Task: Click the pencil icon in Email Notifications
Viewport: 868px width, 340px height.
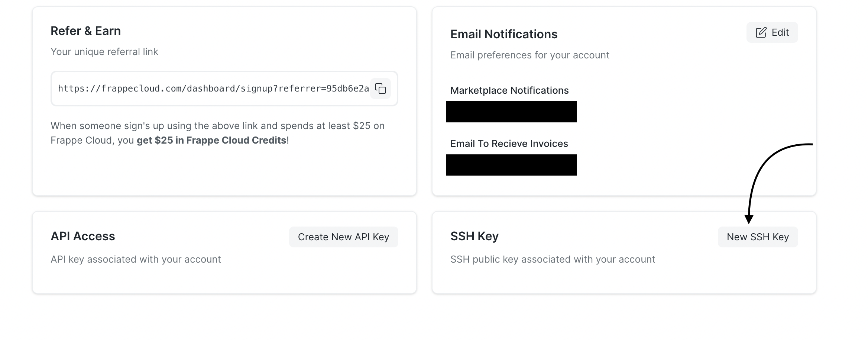Action: 761,32
